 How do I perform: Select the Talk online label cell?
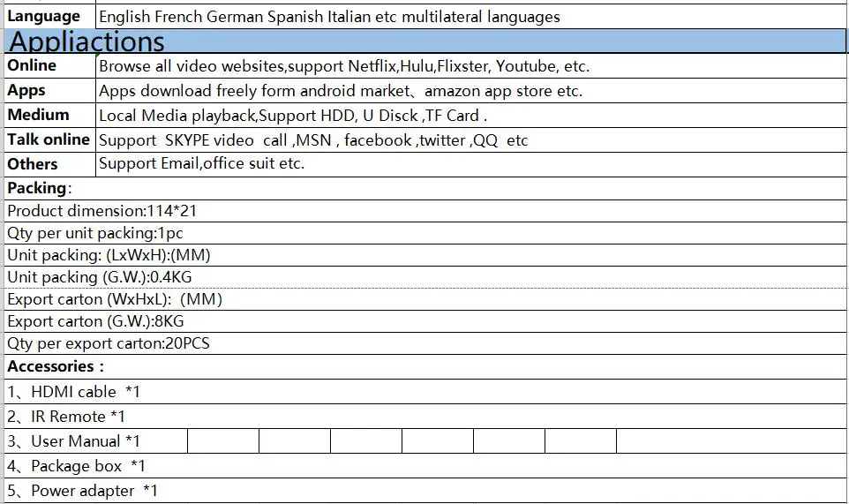[x=49, y=139]
